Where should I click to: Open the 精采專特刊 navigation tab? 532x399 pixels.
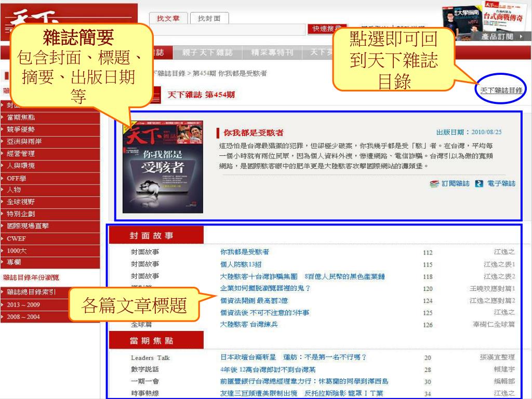tap(272, 52)
